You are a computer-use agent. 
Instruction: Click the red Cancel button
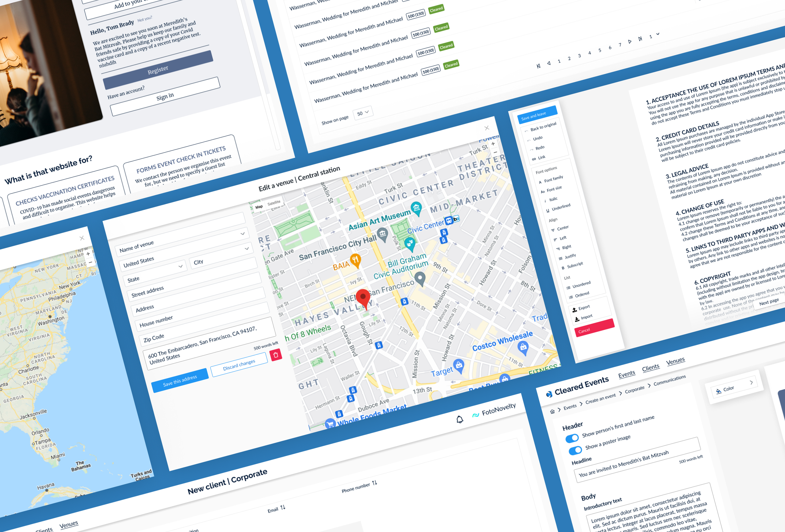pos(594,328)
